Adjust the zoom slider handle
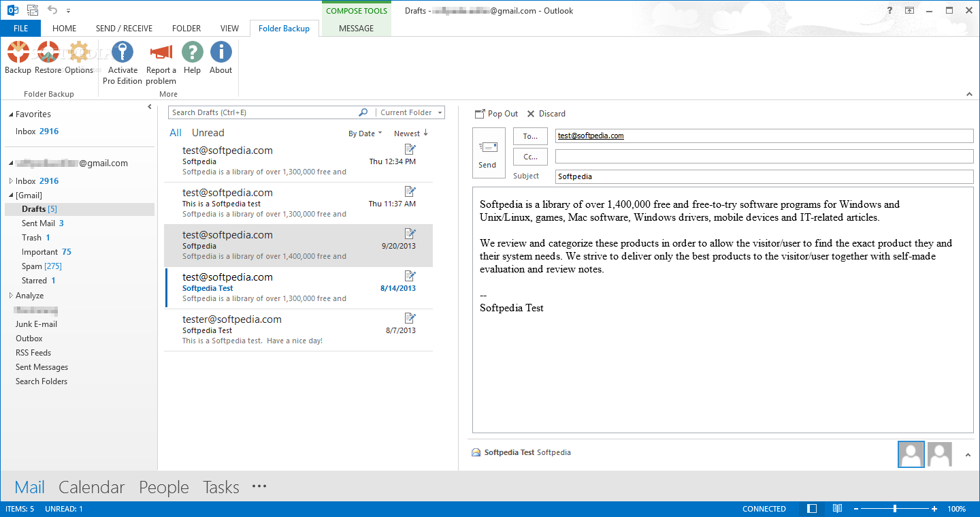The image size is (980, 517). [x=894, y=509]
